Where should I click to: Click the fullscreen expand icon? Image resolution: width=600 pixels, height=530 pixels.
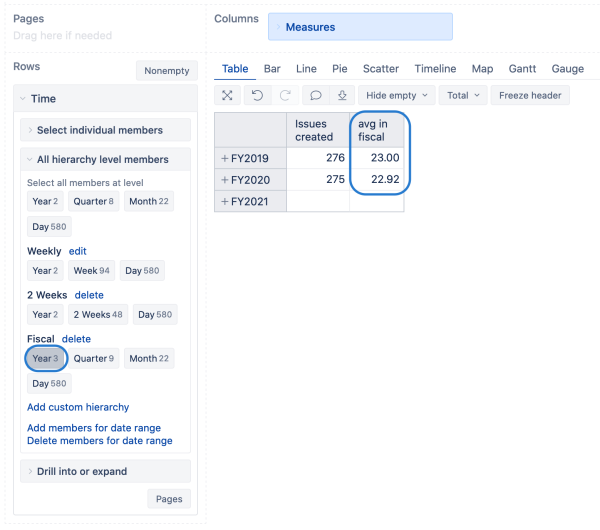[227, 95]
